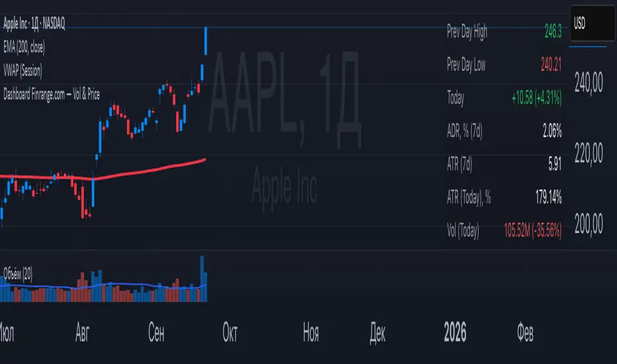Click the Prev Day Low label

point(466,65)
